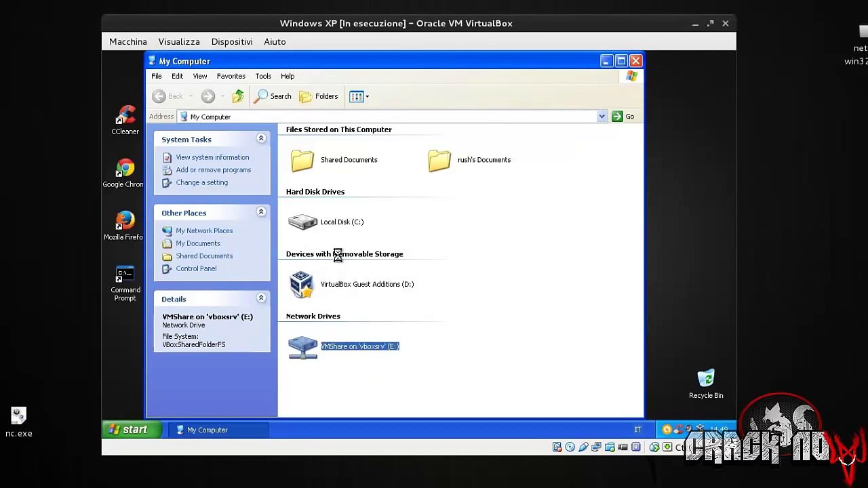Open Control Panel sidebar link

coord(196,268)
